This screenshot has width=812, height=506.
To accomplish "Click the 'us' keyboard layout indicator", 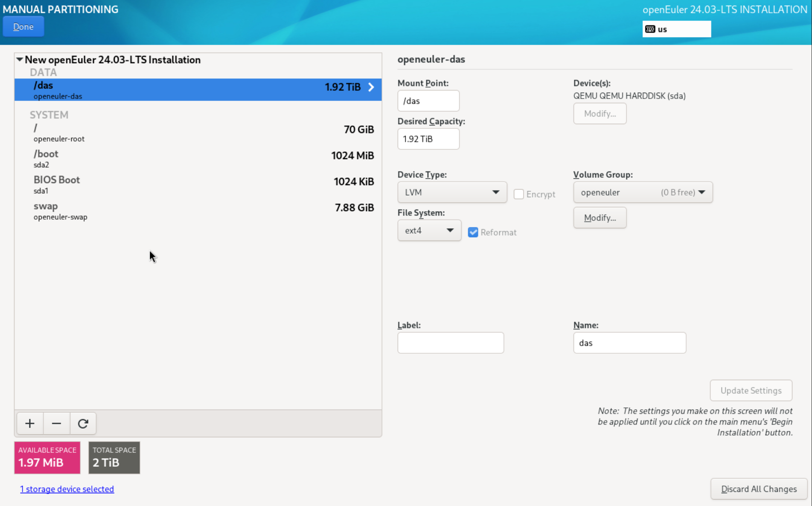I will (x=677, y=29).
